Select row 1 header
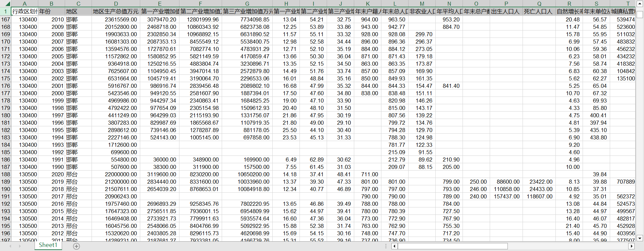644x251 pixels. 6,11
